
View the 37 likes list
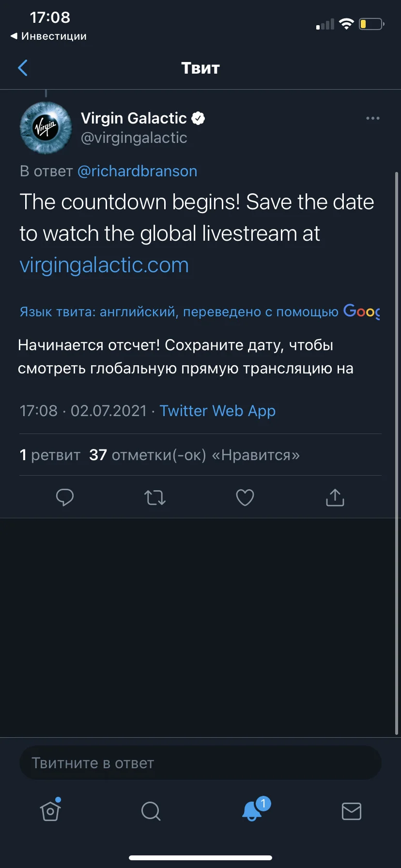tap(195, 455)
